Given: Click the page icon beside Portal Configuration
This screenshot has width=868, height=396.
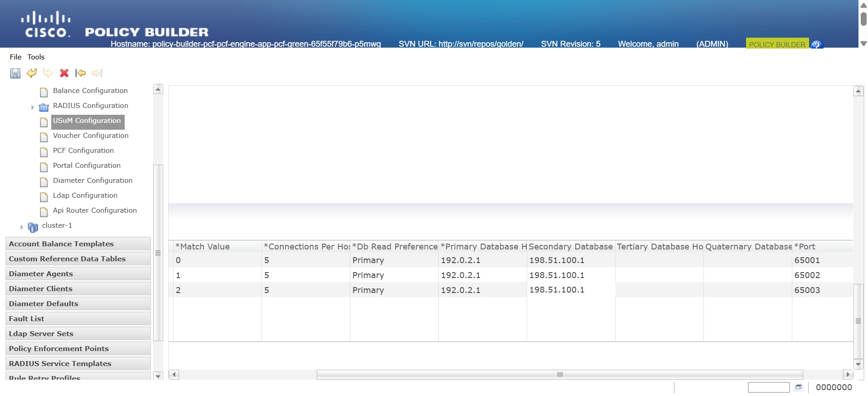Looking at the screenshot, I should (x=44, y=167).
